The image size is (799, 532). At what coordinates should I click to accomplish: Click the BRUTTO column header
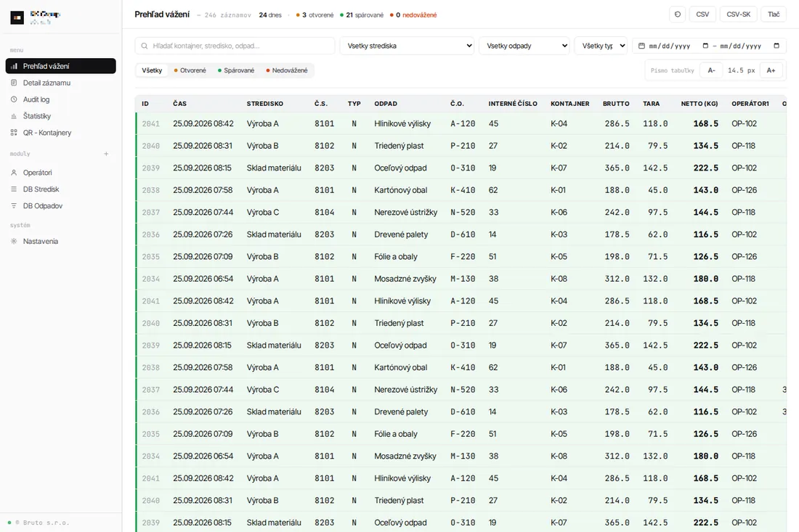click(x=616, y=103)
